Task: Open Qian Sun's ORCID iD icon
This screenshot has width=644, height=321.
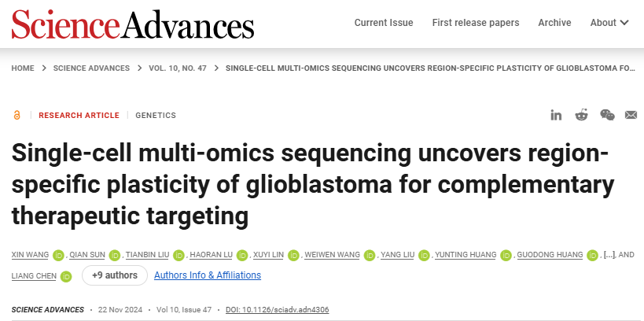Action: (x=115, y=255)
